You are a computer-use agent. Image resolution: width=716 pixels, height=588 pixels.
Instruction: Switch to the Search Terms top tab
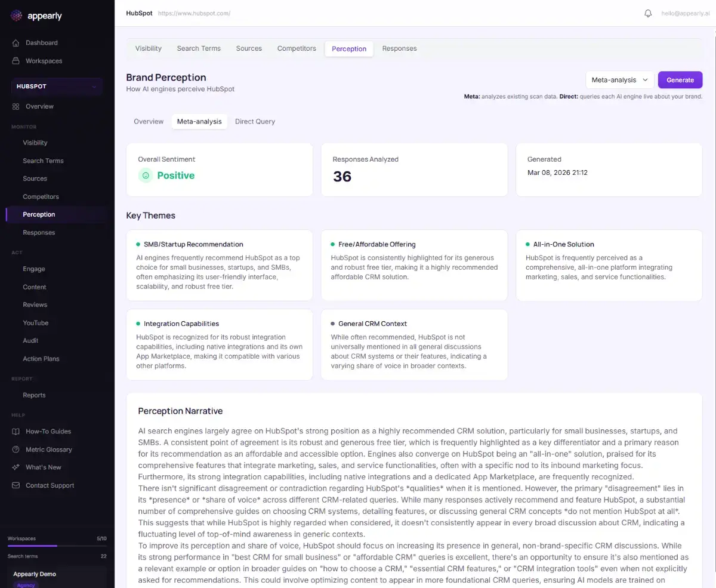(199, 48)
